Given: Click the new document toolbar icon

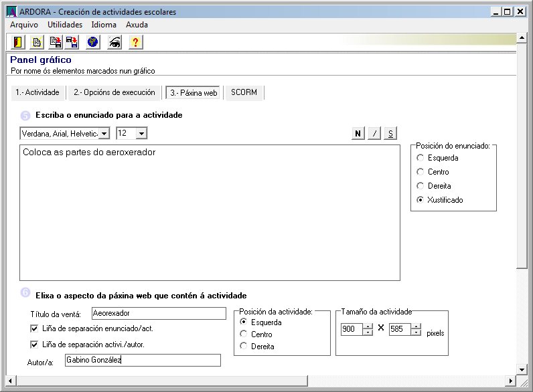Looking at the screenshot, I should pos(37,42).
